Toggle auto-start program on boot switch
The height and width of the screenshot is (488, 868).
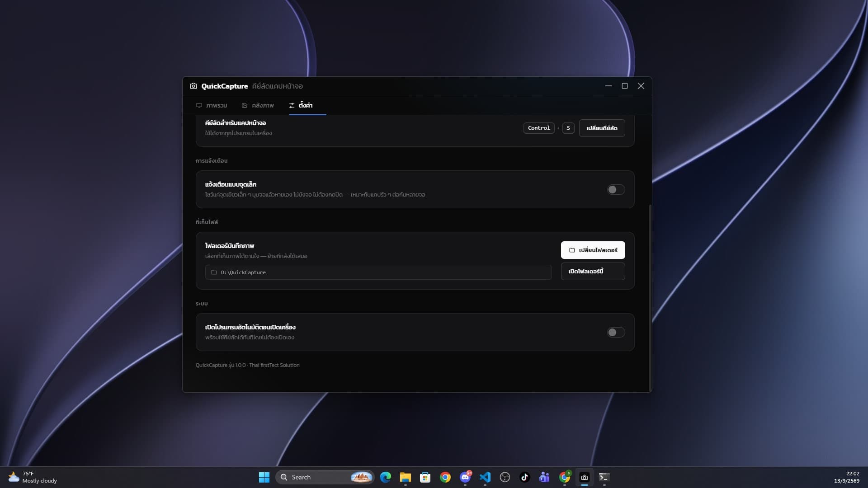coord(616,333)
